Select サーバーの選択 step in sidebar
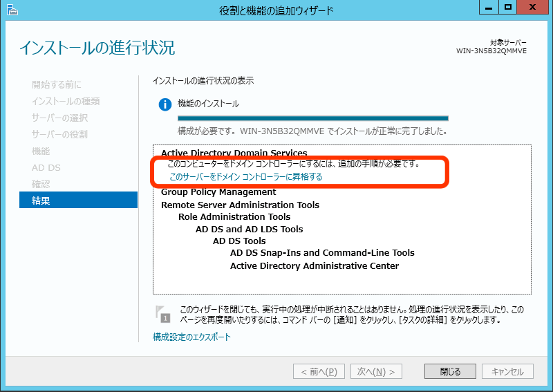 tap(59, 118)
